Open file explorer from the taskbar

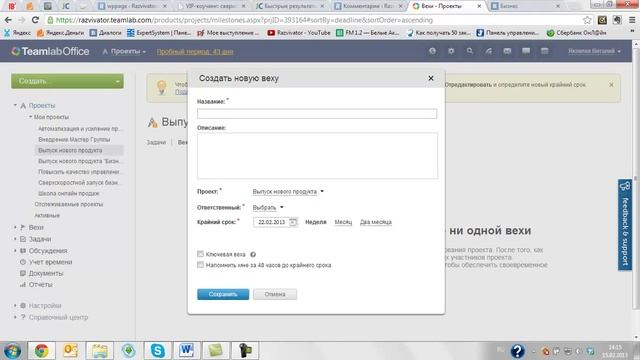[99, 351]
